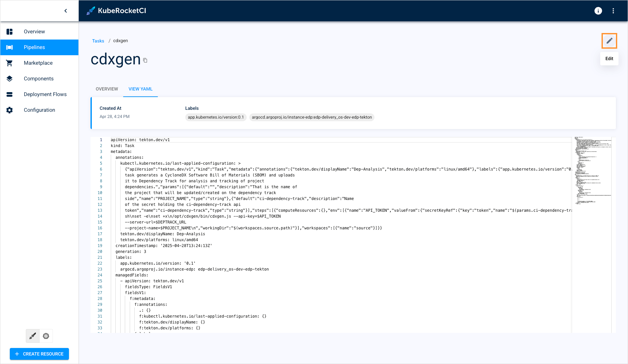
Task: Open the info icon in the top bar
Action: [598, 11]
